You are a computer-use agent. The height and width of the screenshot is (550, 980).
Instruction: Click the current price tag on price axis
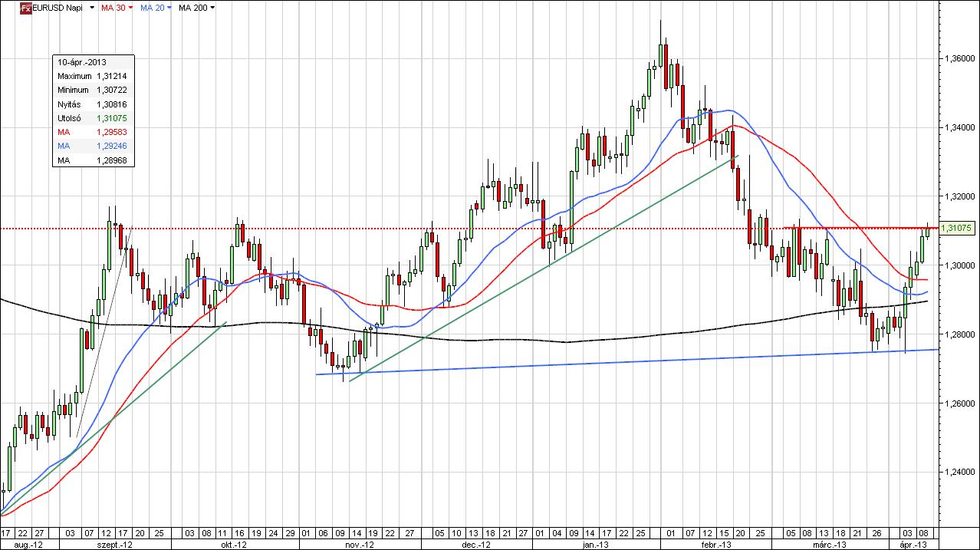click(956, 228)
